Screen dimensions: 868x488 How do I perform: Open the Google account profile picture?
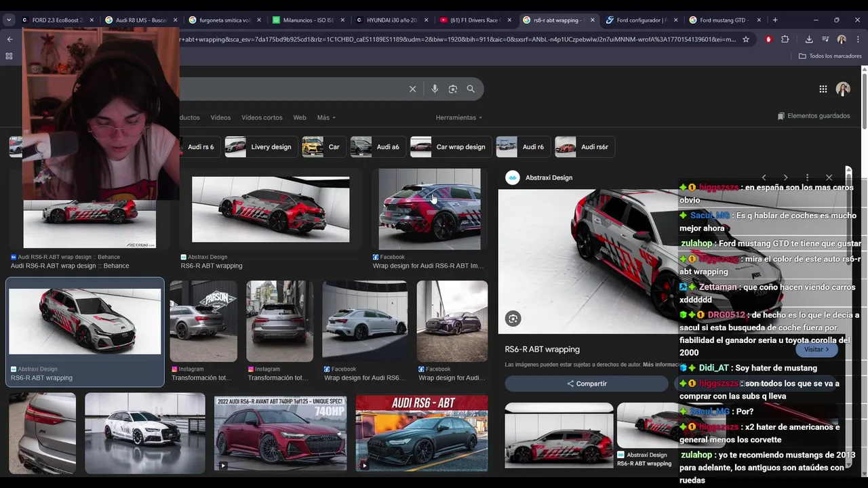843,89
